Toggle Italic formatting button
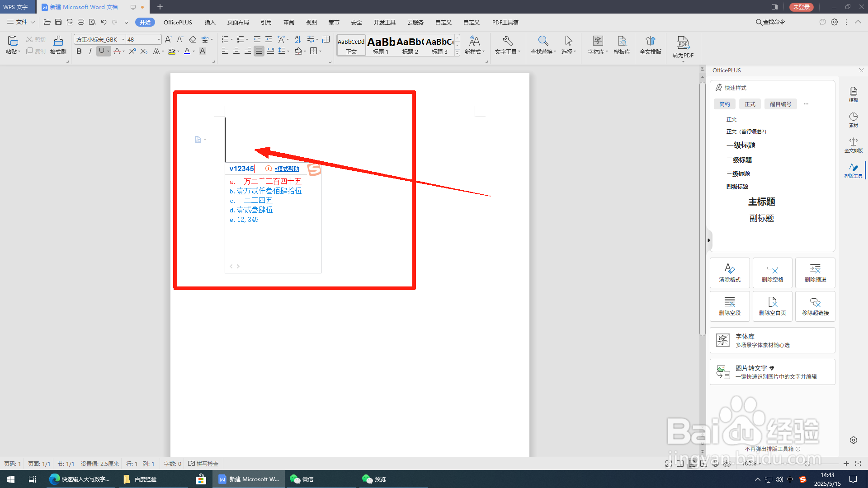This screenshot has width=868, height=488. pyautogui.click(x=90, y=52)
